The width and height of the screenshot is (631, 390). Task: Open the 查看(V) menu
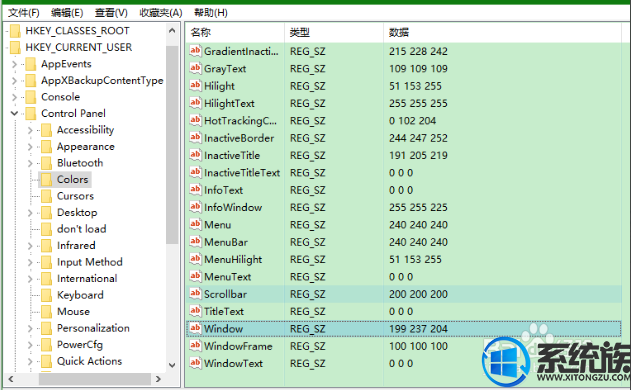coord(111,13)
